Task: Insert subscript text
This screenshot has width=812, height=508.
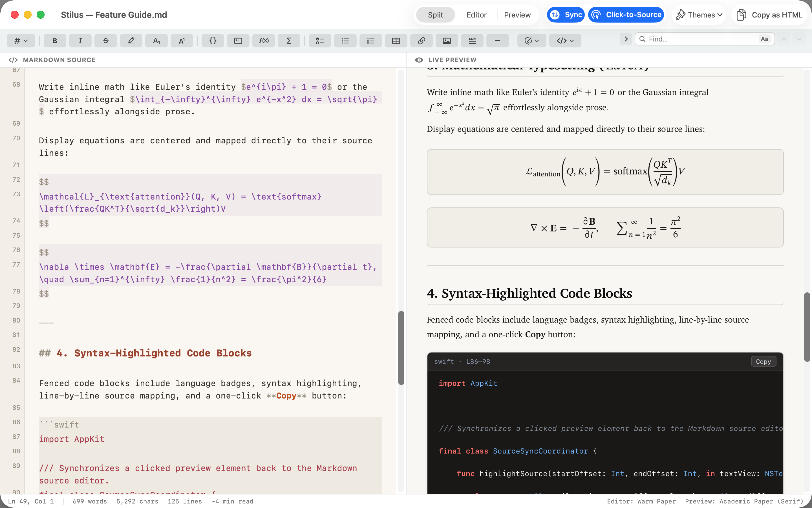Action: pos(156,41)
